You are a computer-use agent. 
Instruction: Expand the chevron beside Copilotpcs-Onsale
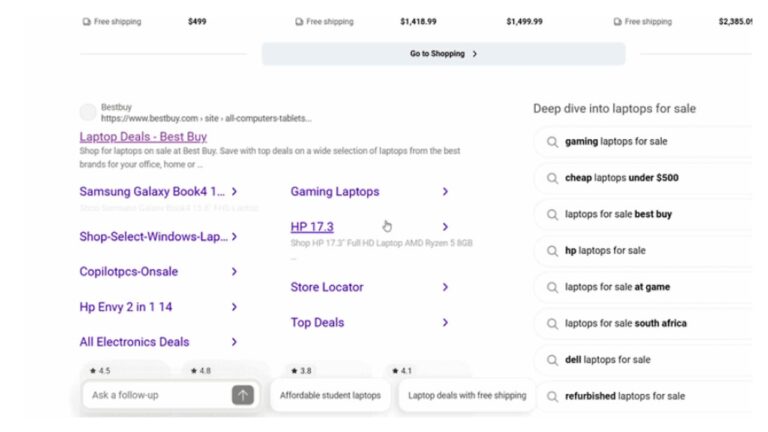234,272
